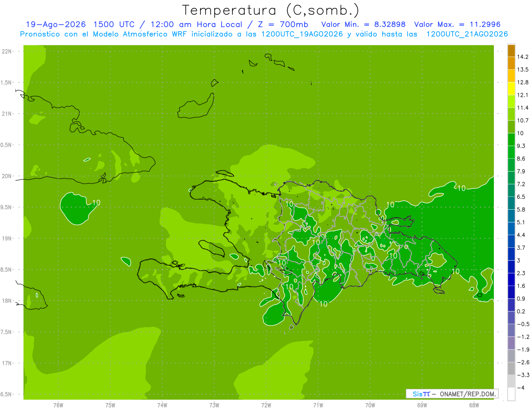
Task: Click the ONAMET/REP.DOM. credit label
Action: coord(467,394)
